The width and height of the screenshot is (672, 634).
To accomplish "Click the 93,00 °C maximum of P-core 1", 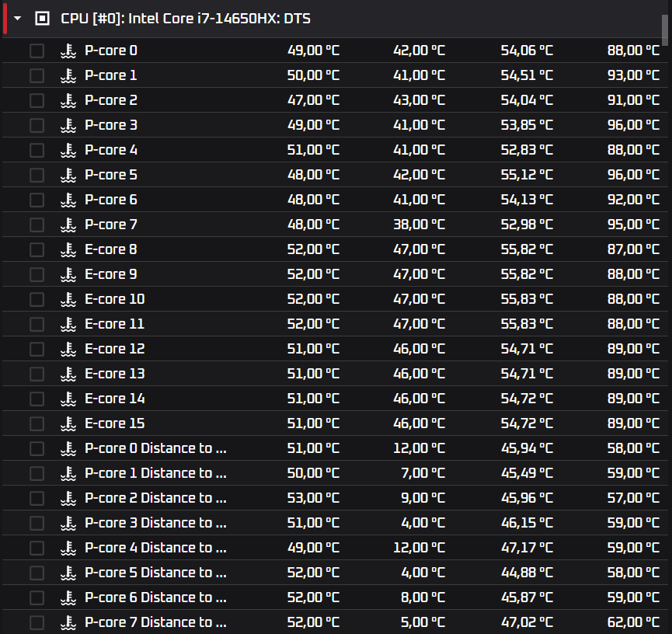I will click(x=633, y=75).
